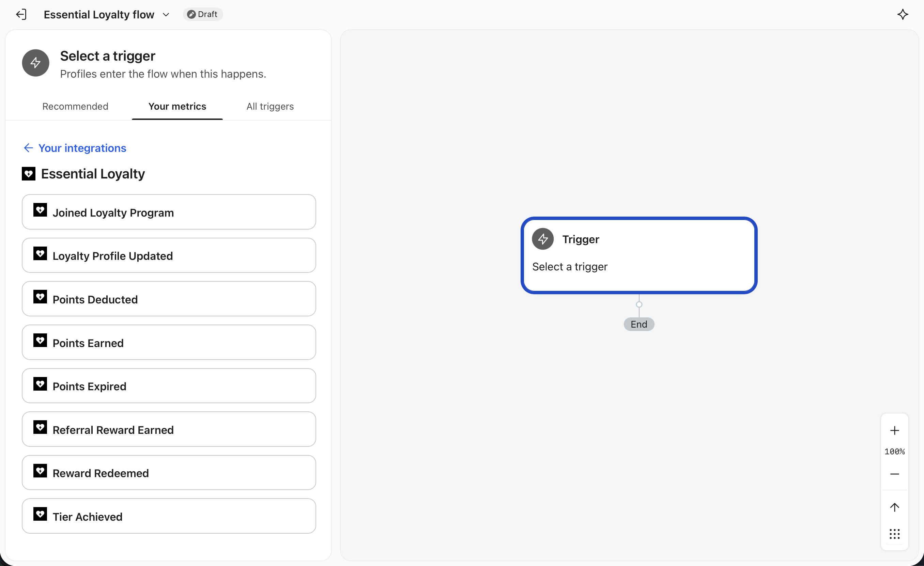Screen dimensions: 924x566
Task: Click heart icon on Referral Reward Earned
Action: click(x=40, y=427)
